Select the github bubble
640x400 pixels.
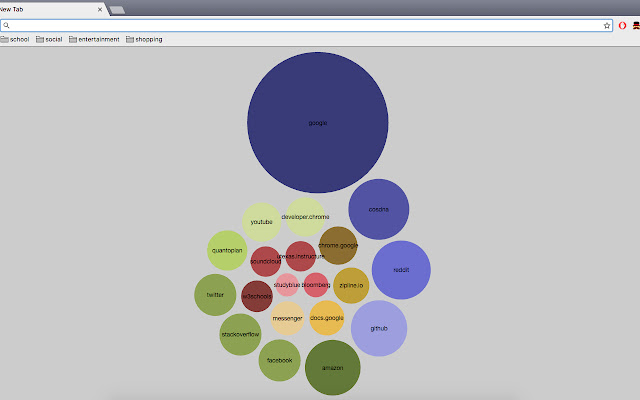[379, 328]
